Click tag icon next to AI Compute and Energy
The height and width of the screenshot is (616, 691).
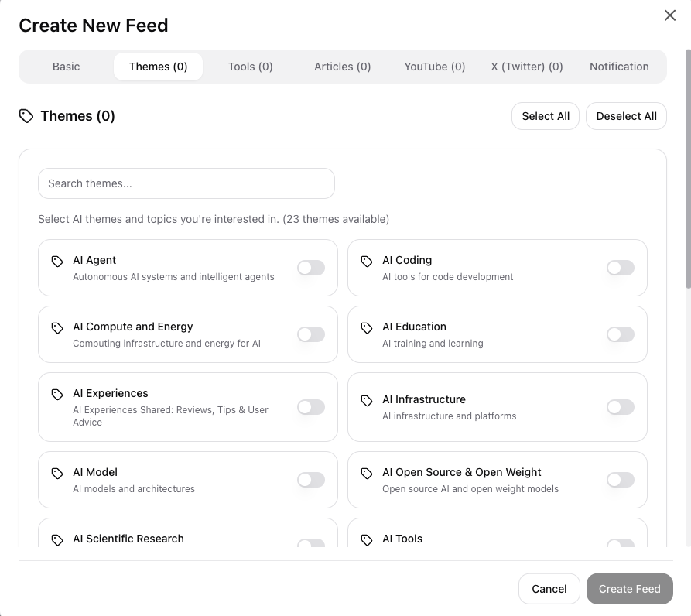57,328
